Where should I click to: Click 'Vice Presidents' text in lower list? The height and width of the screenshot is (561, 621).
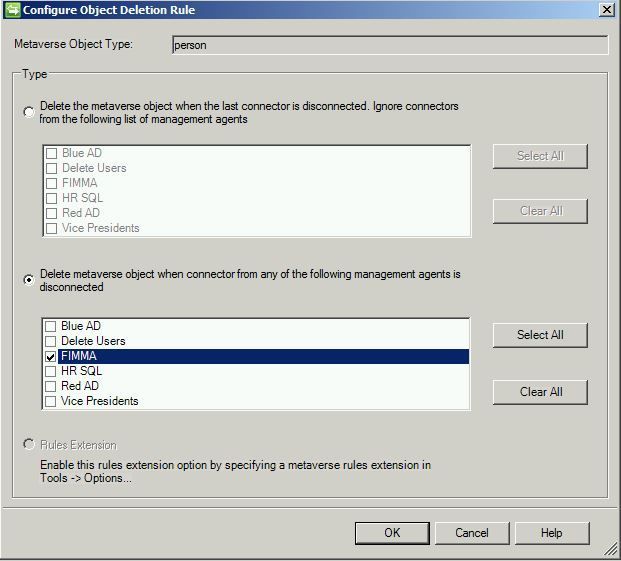[100, 401]
